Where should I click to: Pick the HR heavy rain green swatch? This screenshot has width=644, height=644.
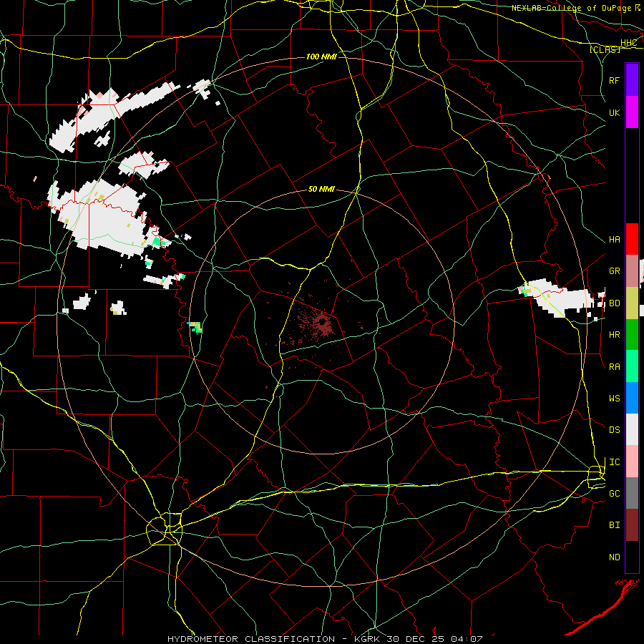632,334
